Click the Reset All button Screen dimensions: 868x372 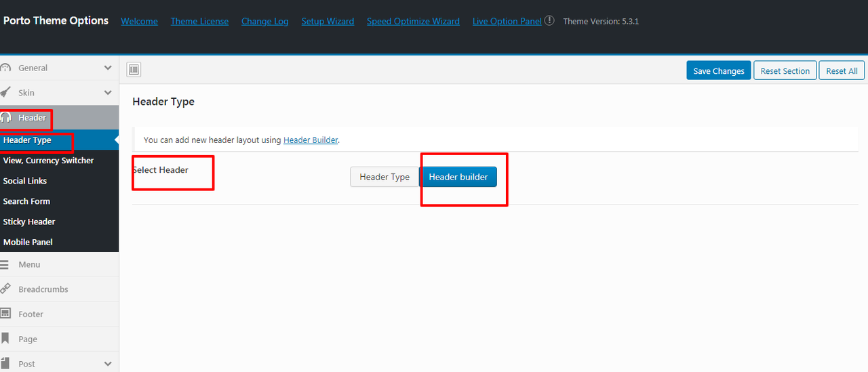click(x=842, y=70)
